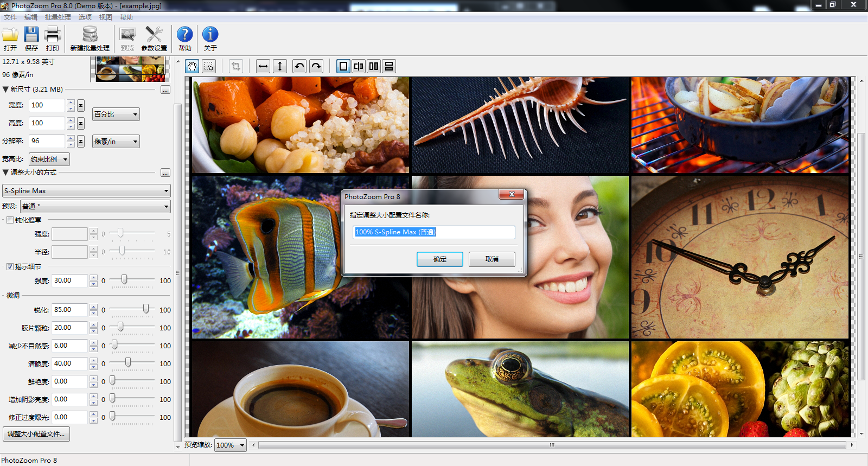Click the Print (打印) printer icon
The height and width of the screenshot is (466, 868).
click(53, 35)
